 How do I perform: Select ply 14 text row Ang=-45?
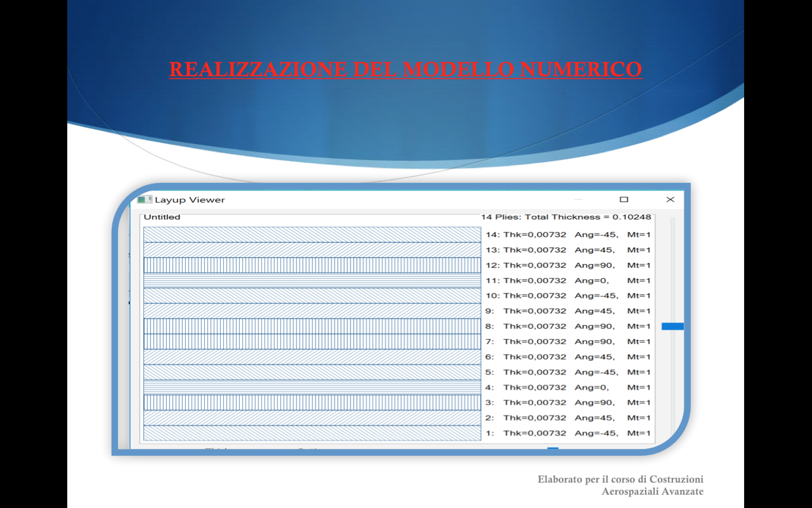pyautogui.click(x=568, y=235)
